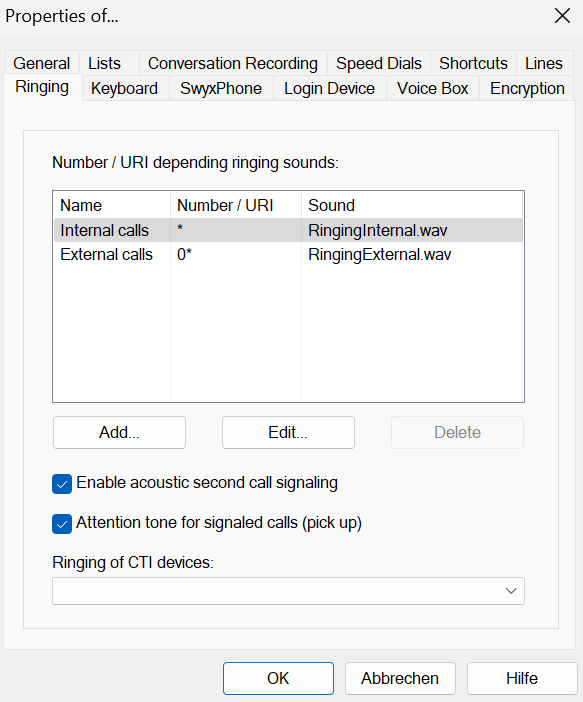Viewport: 583px width, 702px height.
Task: Open the Conversation Recording tab
Action: pos(233,63)
